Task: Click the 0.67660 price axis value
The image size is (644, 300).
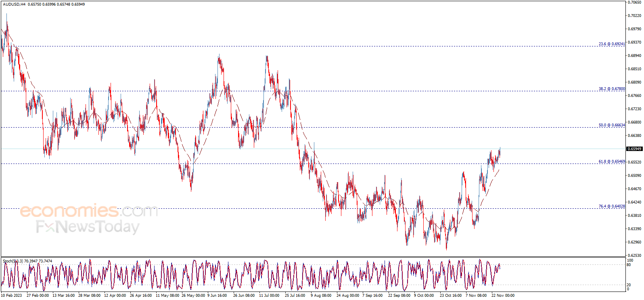Action: pos(635,96)
